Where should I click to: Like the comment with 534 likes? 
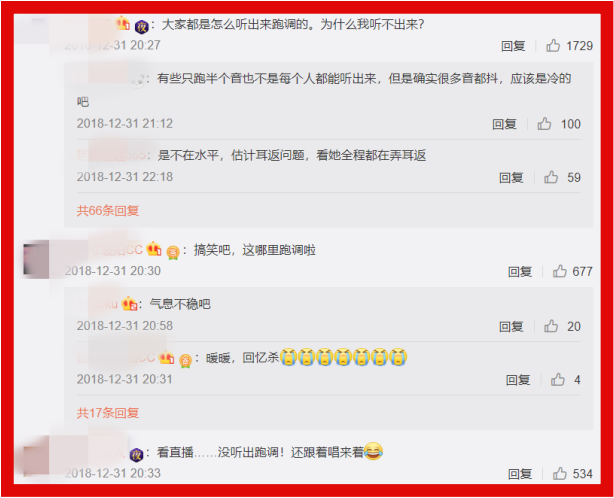point(560,473)
